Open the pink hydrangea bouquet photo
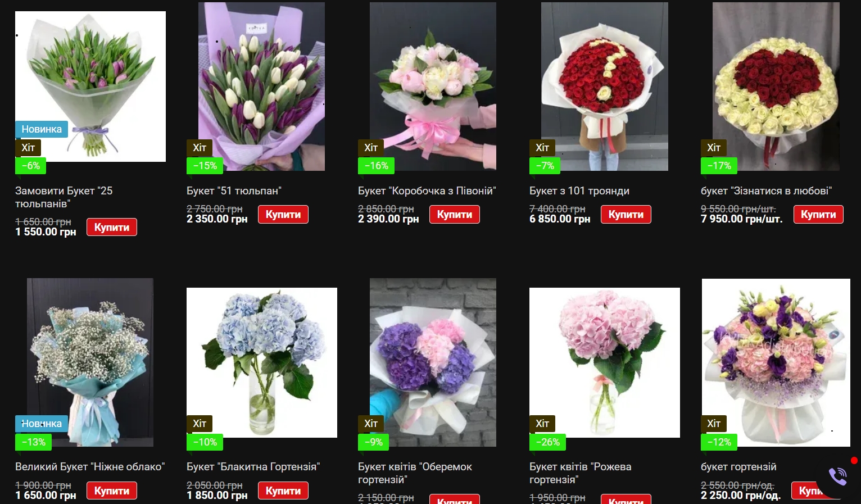This screenshot has height=504, width=861. coord(605,362)
